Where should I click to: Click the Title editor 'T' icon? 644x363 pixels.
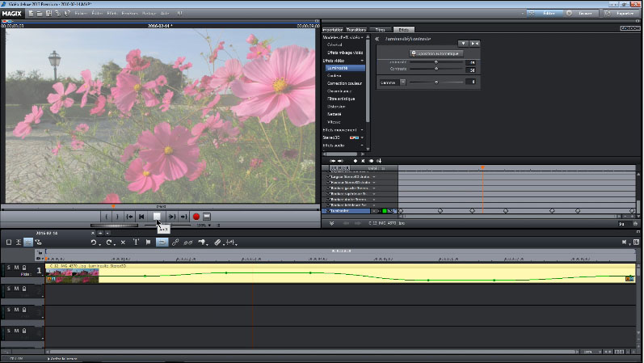[x=136, y=242]
